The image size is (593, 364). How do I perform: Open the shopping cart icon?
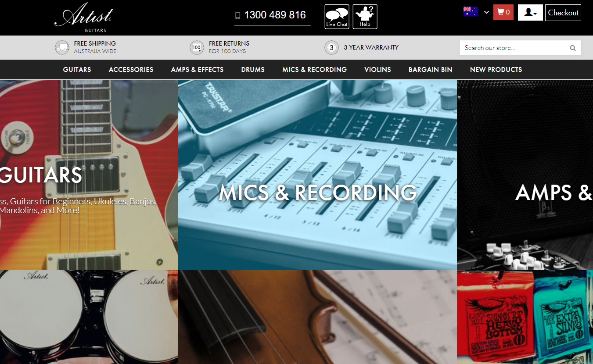503,12
